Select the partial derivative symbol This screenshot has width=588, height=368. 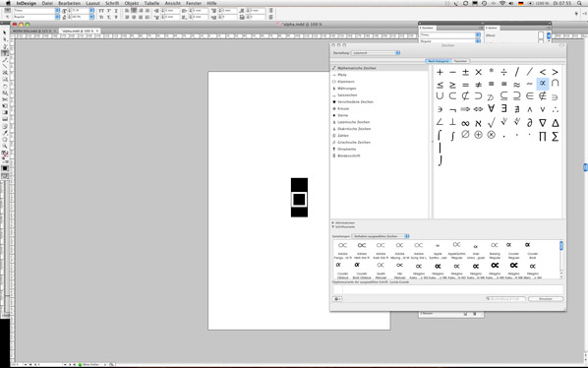coord(530,123)
